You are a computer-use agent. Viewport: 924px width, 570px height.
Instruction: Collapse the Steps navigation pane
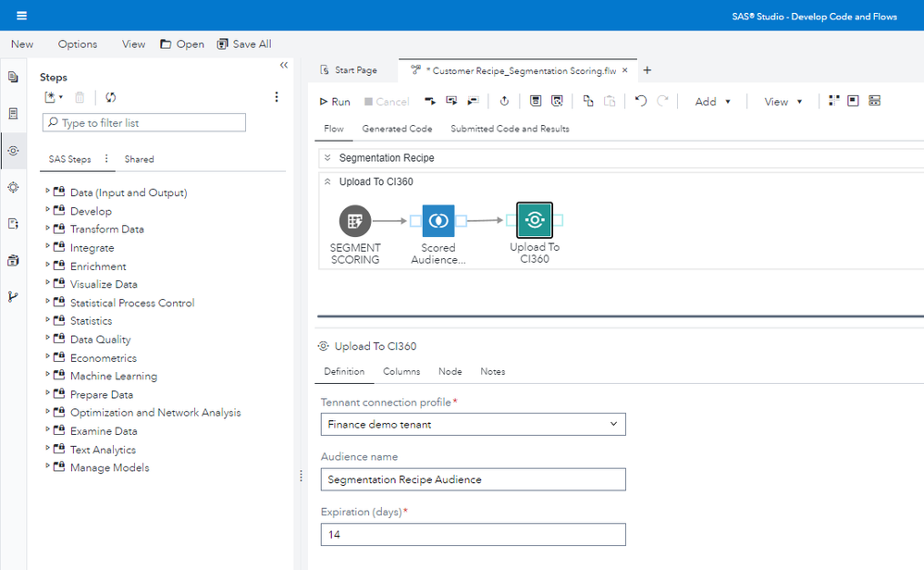pos(283,66)
